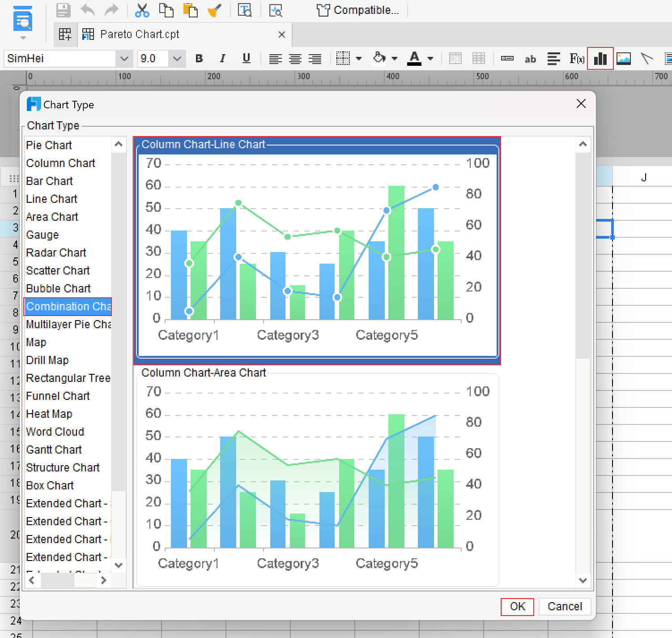Click the ab text insertion icon
This screenshot has height=638, width=672.
pos(530,59)
